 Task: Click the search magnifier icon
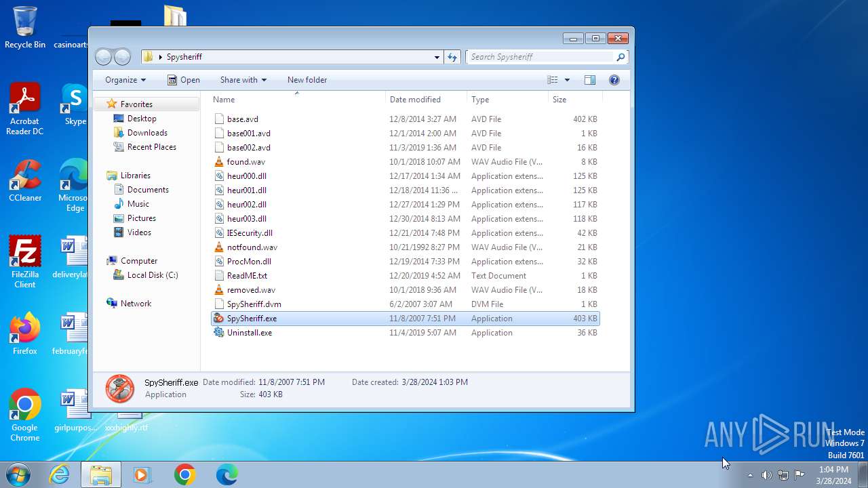click(x=620, y=57)
